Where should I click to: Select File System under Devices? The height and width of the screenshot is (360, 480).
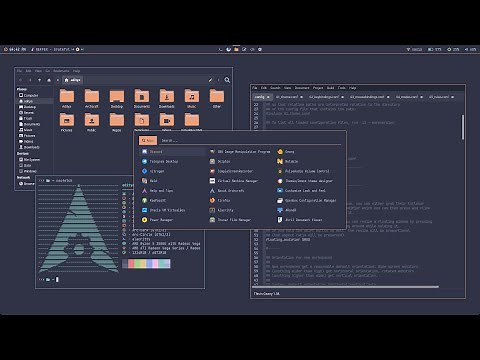point(29,160)
